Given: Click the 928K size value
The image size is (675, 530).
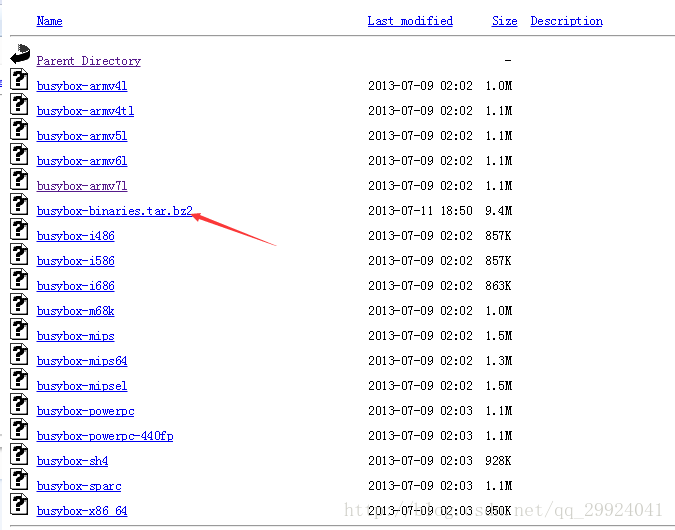Looking at the screenshot, I should pos(498,461).
